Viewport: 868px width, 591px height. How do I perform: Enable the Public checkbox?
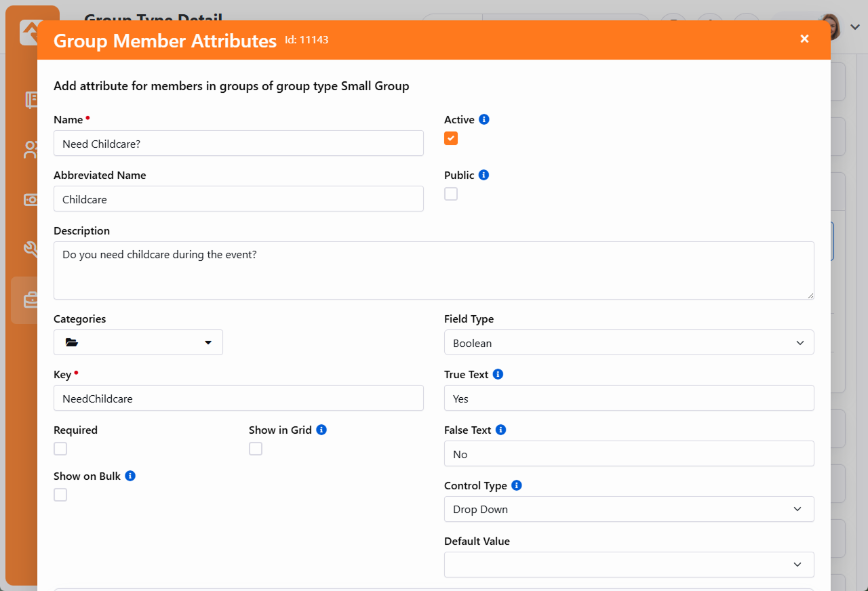pos(451,194)
